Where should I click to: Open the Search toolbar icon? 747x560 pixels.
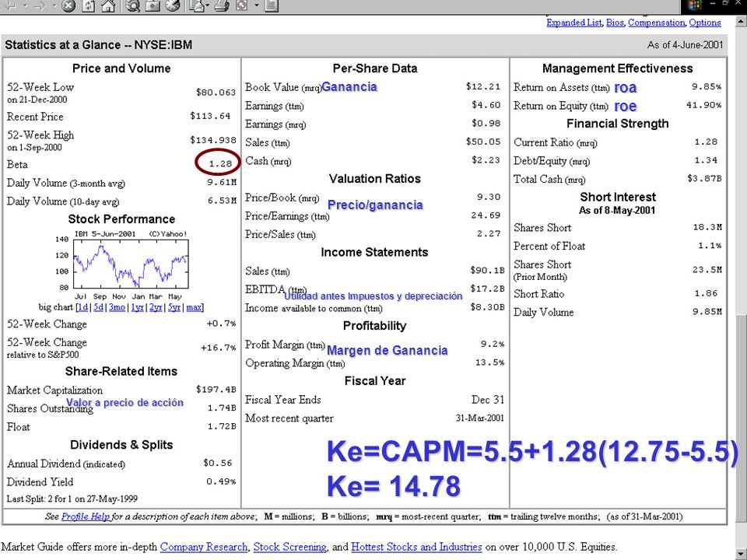[x=133, y=5]
